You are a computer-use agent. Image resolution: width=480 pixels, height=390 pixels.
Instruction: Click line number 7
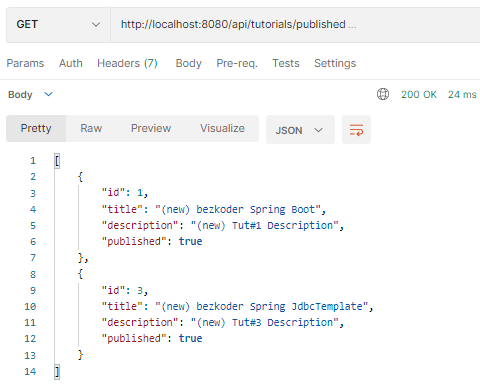tap(33, 258)
